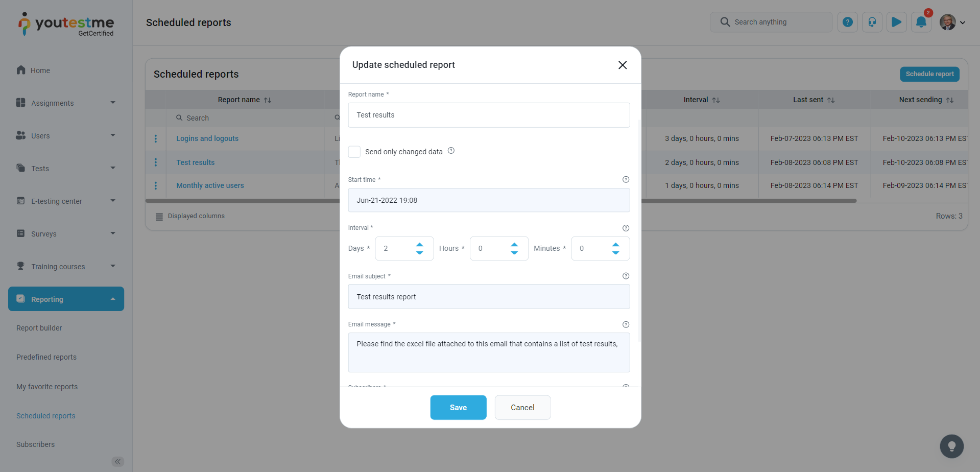This screenshot has width=980, height=472.
Task: Go to Subscribers in sidebar
Action: point(36,444)
